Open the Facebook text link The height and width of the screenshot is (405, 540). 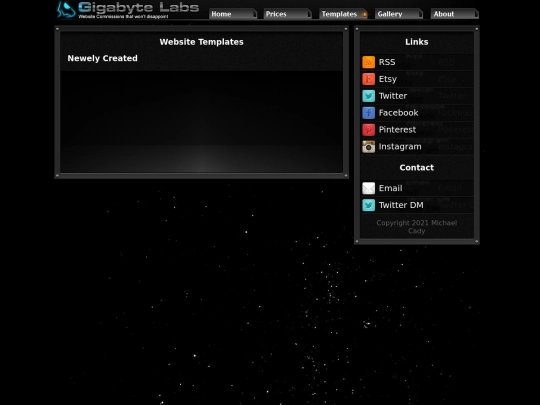(398, 113)
